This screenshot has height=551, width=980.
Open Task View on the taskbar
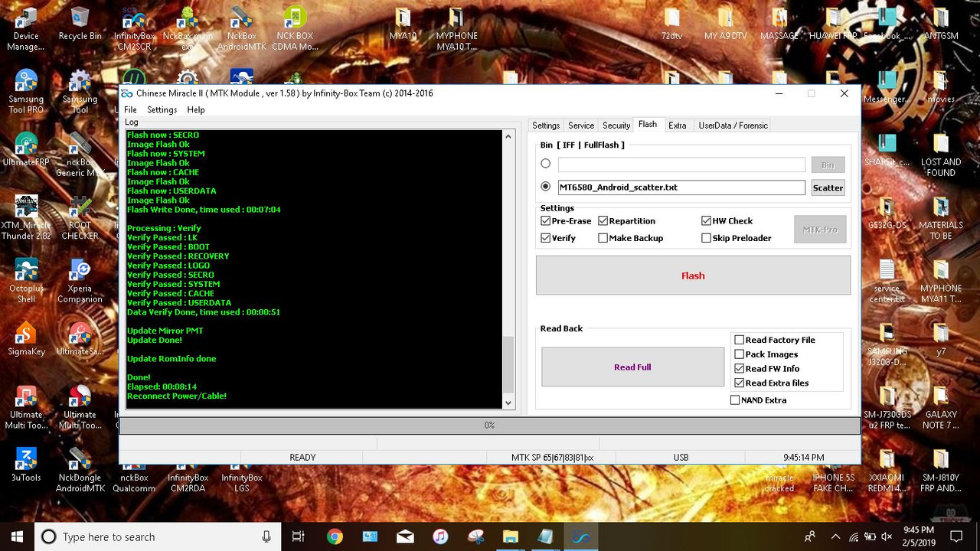(299, 536)
